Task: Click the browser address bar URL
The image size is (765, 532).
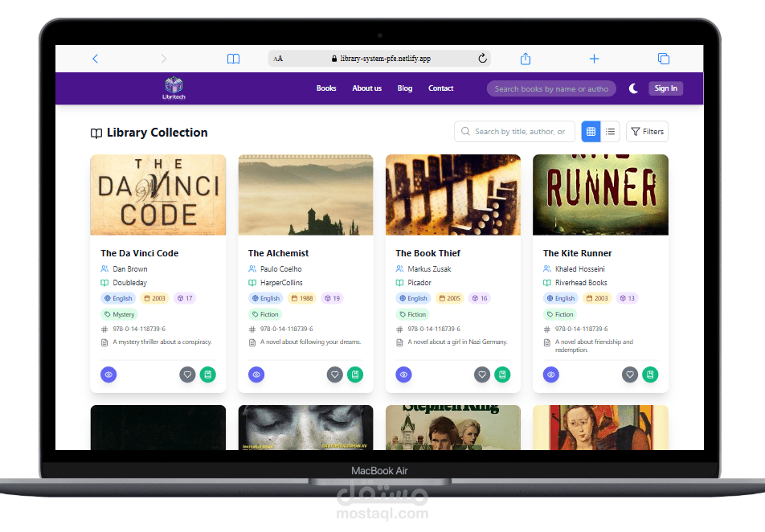Action: point(386,59)
